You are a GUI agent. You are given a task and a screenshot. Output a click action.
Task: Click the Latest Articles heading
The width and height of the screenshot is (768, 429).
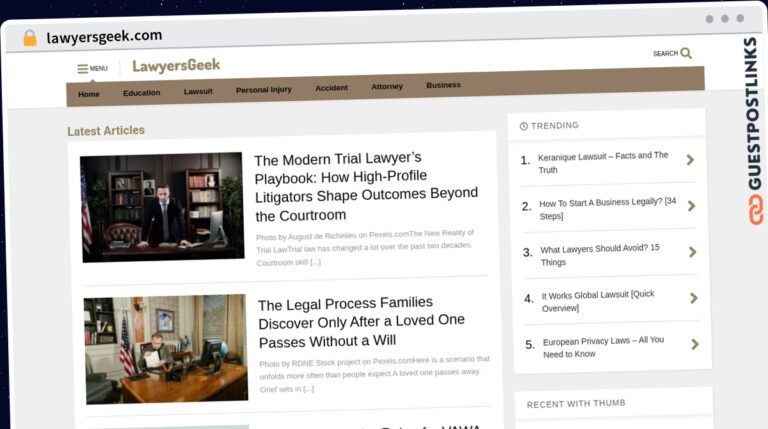[106, 131]
